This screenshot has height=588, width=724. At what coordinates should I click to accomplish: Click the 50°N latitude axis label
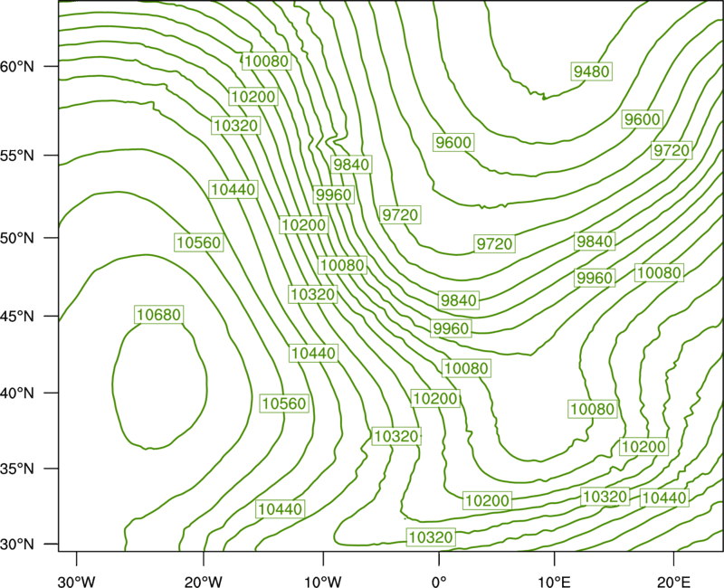(17, 238)
